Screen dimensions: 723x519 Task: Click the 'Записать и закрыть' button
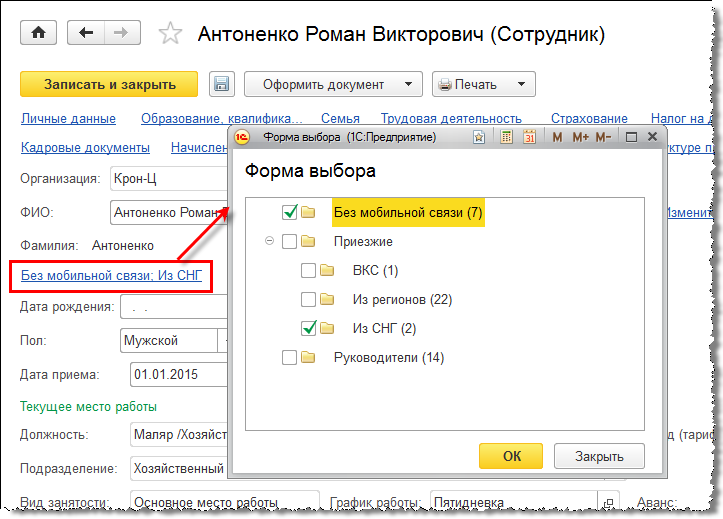tap(111, 85)
